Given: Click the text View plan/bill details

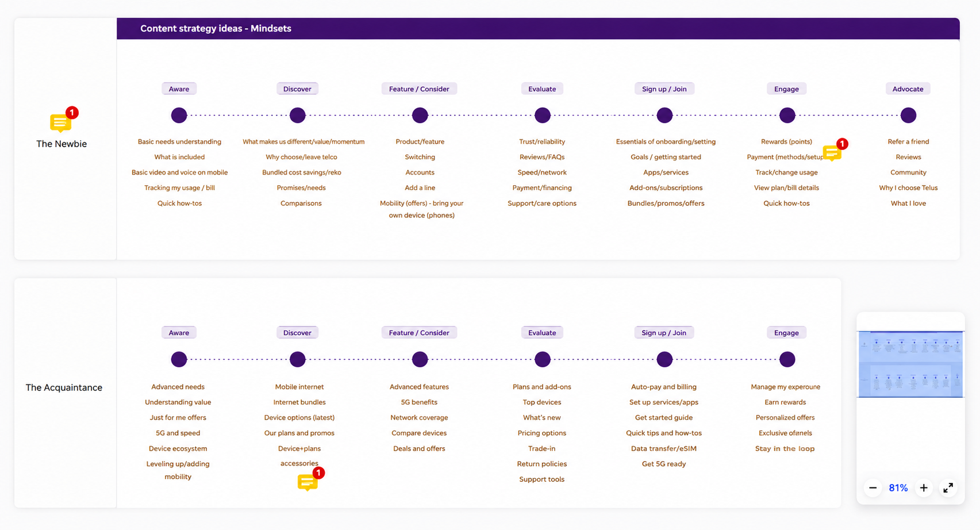Looking at the screenshot, I should (786, 187).
